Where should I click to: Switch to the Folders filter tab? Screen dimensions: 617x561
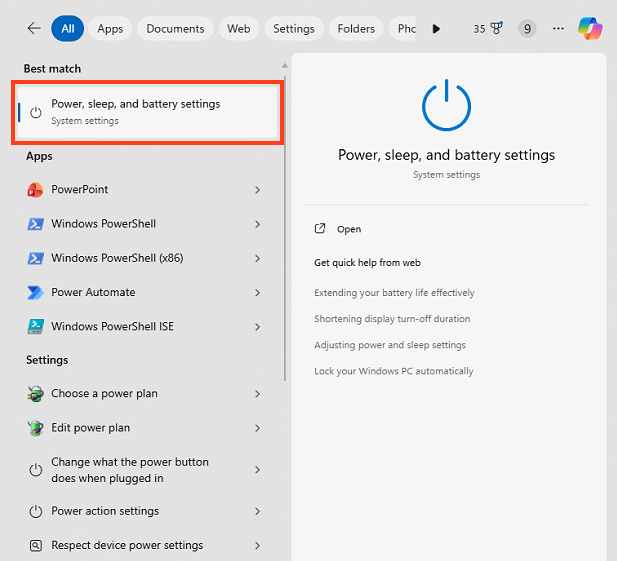pyautogui.click(x=356, y=29)
